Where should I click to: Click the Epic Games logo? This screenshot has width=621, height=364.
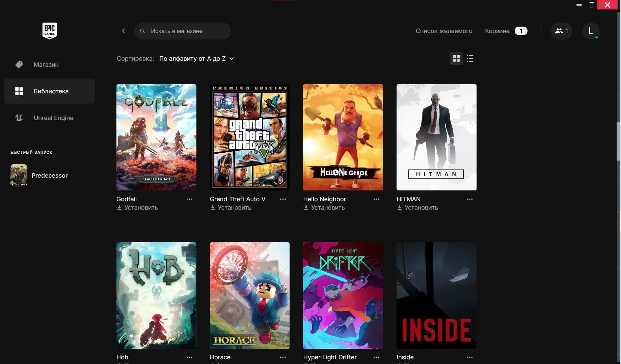(50, 31)
